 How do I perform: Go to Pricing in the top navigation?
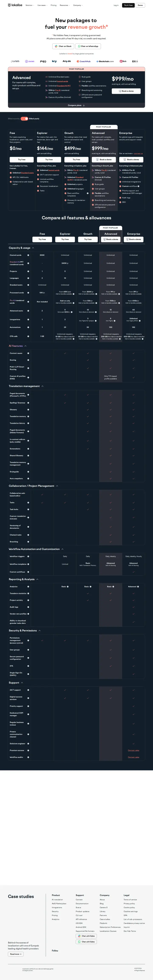pos(54,5)
